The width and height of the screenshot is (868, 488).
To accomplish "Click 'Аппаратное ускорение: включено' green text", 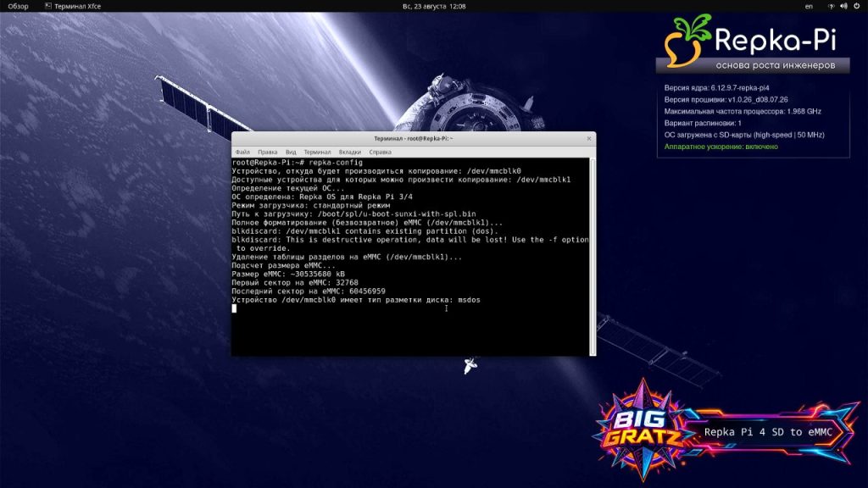I will [721, 147].
